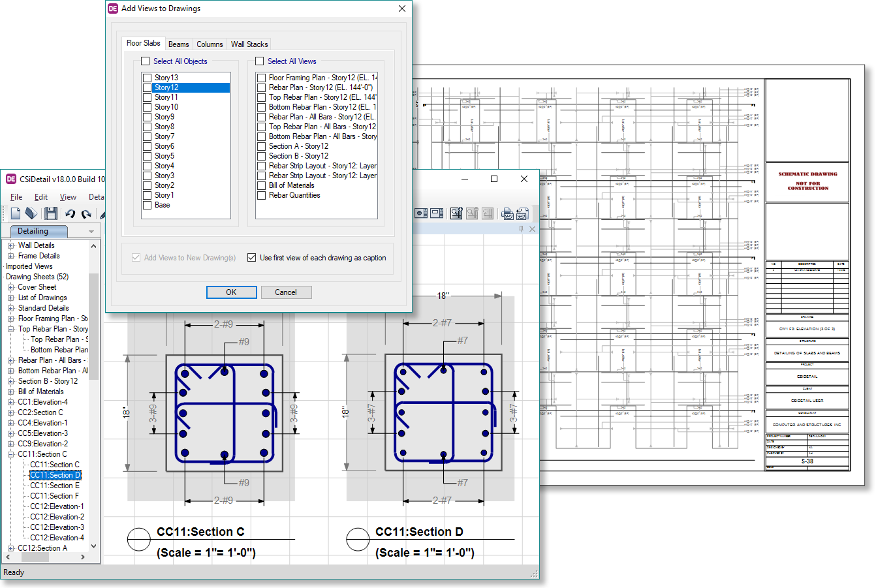
Task: Click the Print drawings printer icon
Action: pyautogui.click(x=507, y=213)
